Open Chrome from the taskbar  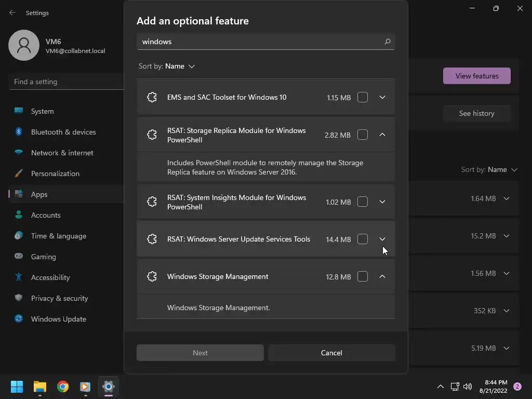(63, 387)
